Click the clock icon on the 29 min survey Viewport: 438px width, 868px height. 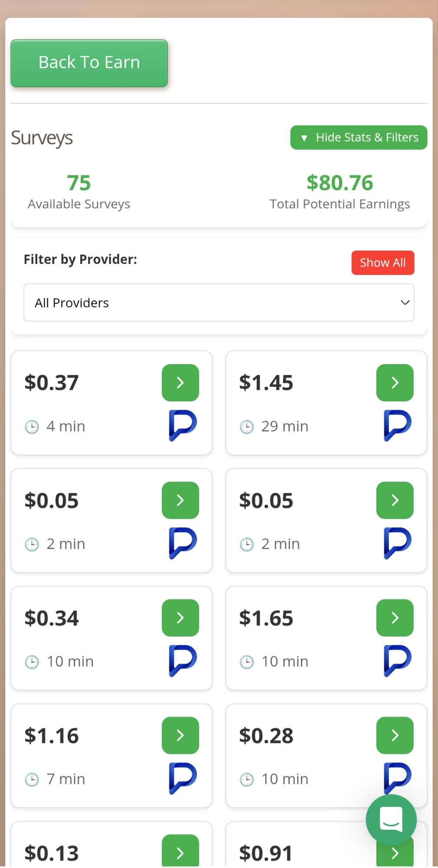click(x=246, y=426)
